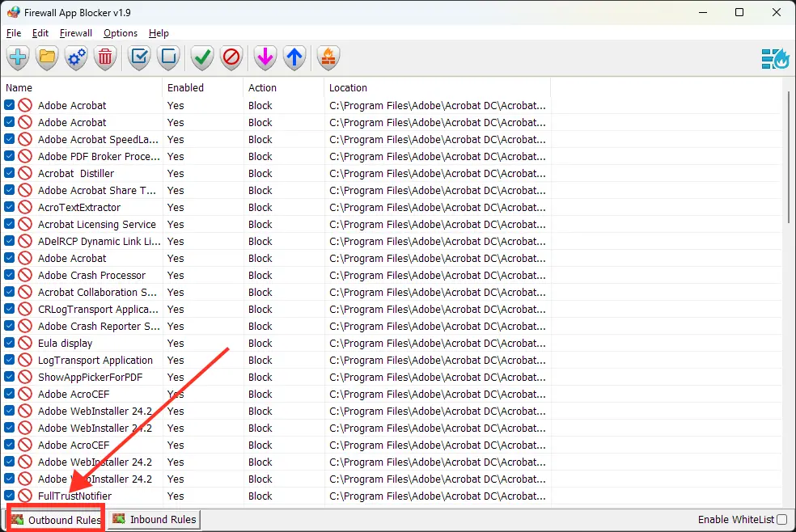Select the "Adobe Acrobat SpeedLa..." rule name

tap(98, 139)
